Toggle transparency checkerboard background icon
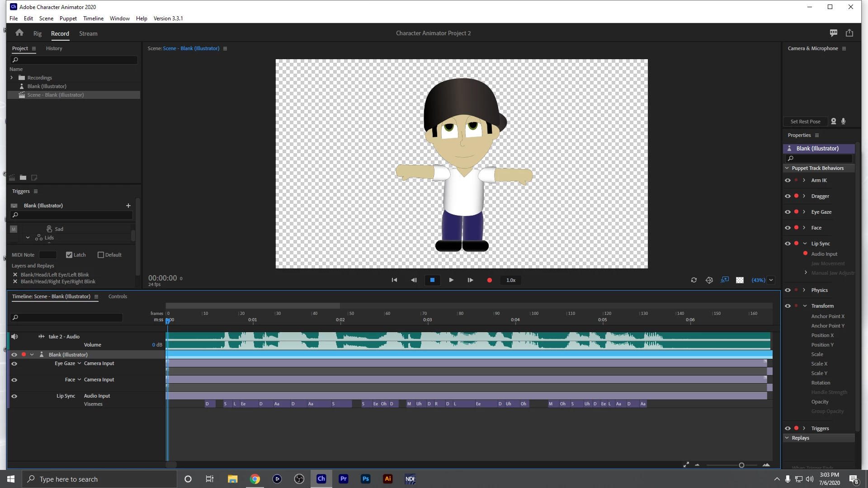868x488 pixels. (x=740, y=280)
